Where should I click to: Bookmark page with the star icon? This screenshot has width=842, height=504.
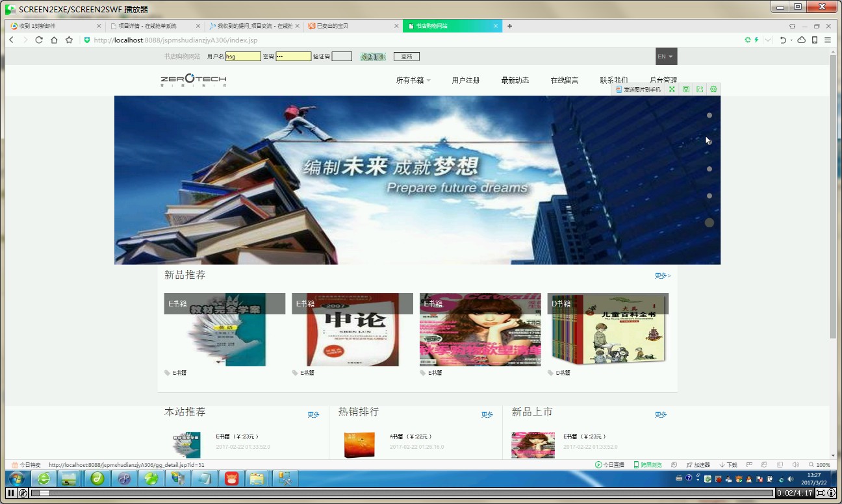pos(69,40)
